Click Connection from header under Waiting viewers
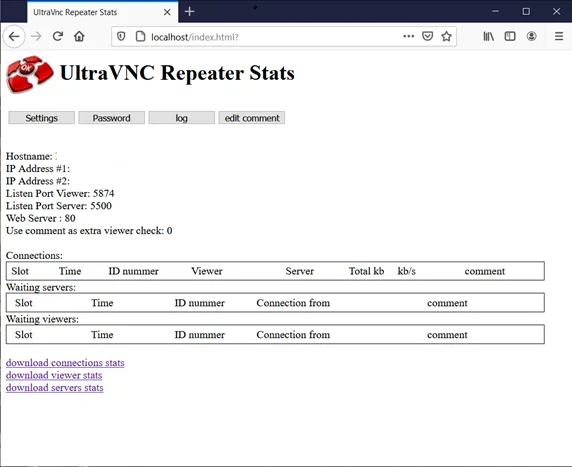Viewport: 572px width, 467px height. [293, 335]
